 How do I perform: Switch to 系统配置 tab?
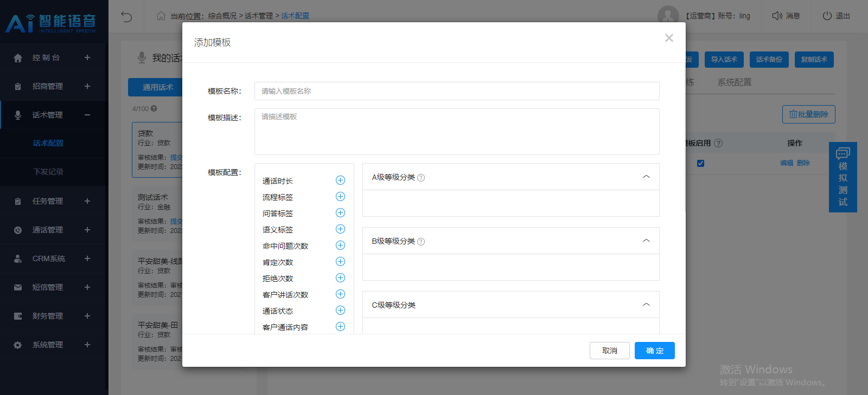click(x=735, y=82)
